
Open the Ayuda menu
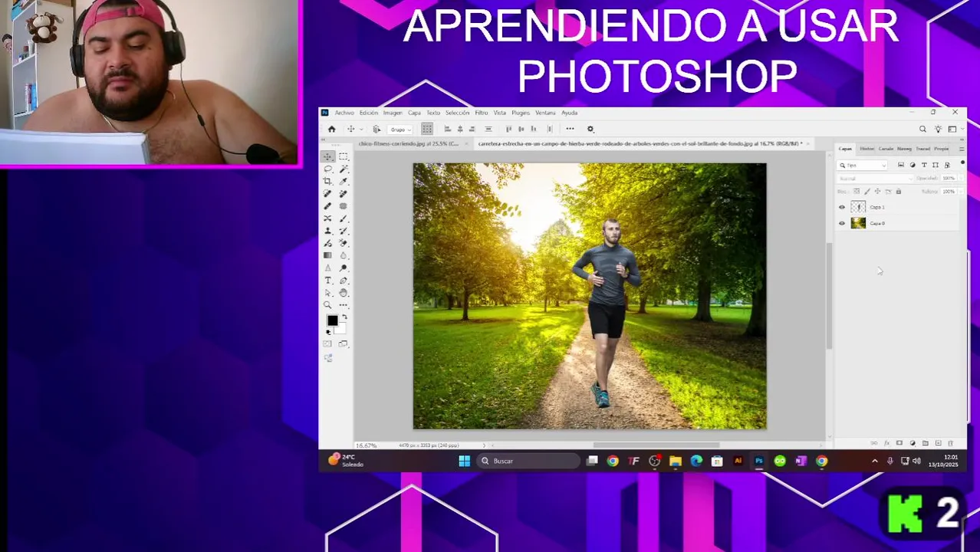click(x=569, y=113)
